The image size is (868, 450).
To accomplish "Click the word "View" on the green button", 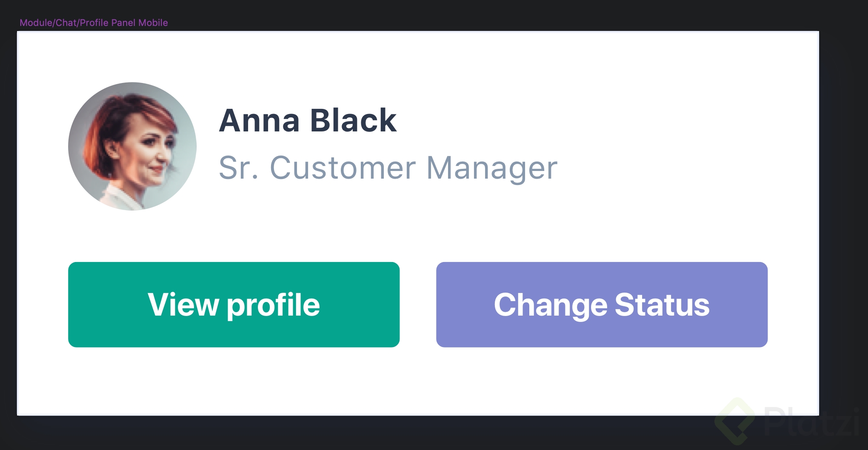I will 183,305.
